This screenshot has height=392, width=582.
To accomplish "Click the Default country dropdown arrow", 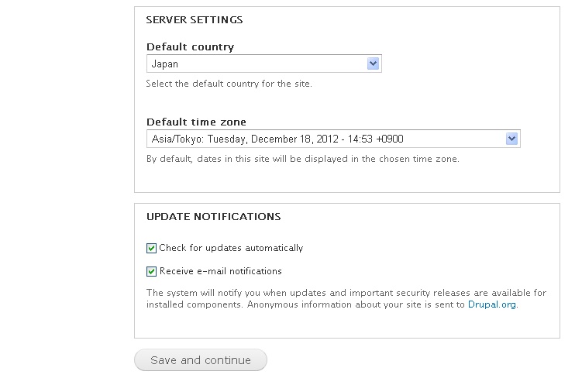I will tap(373, 64).
